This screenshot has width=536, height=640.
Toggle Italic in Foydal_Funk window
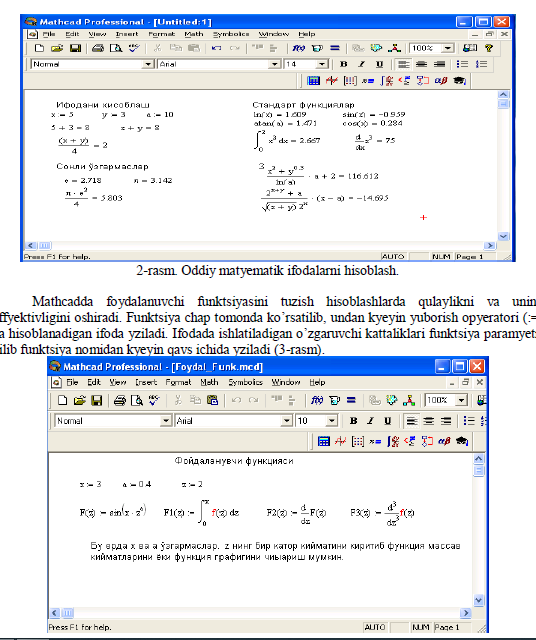(x=370, y=421)
